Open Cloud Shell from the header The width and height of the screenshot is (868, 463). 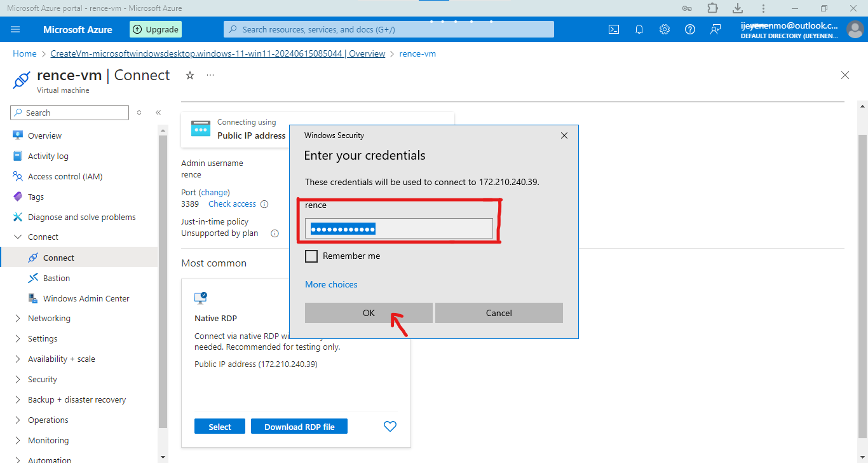pyautogui.click(x=614, y=29)
